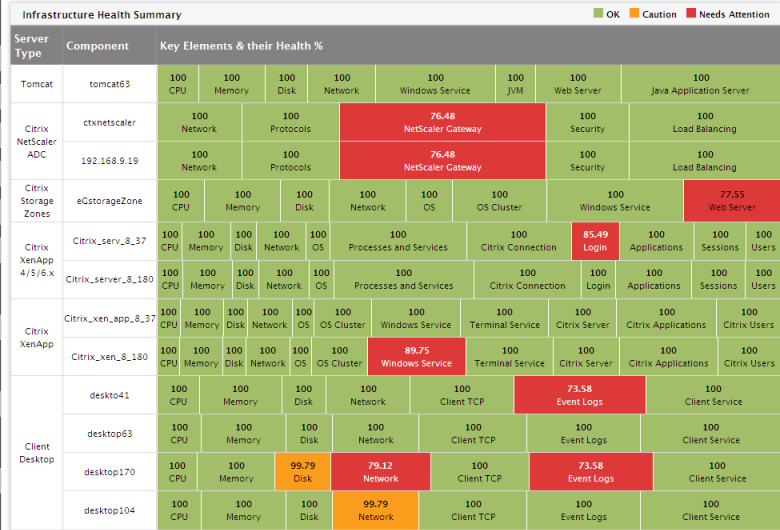The width and height of the screenshot is (780, 530).
Task: Open Citrix_xen_app_8_37 component
Action: pos(109,318)
